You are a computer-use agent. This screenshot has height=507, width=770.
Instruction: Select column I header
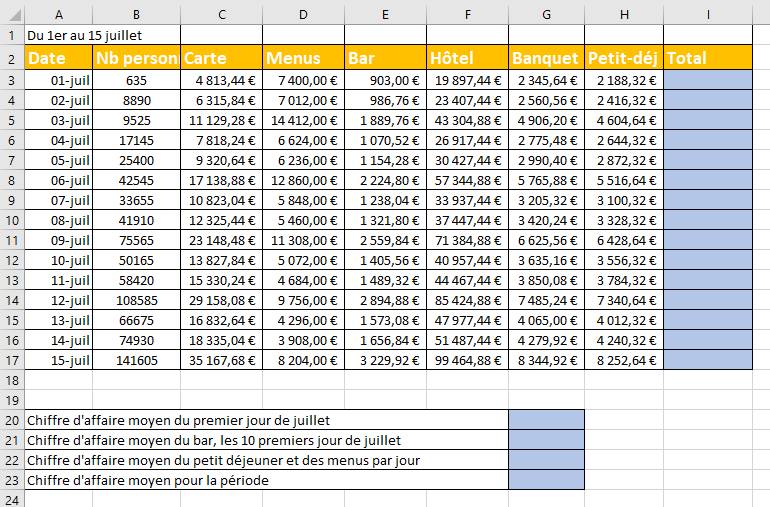click(x=707, y=13)
